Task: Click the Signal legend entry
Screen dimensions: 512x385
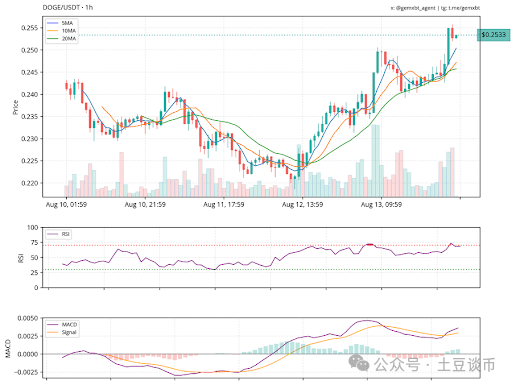Action: [62, 332]
